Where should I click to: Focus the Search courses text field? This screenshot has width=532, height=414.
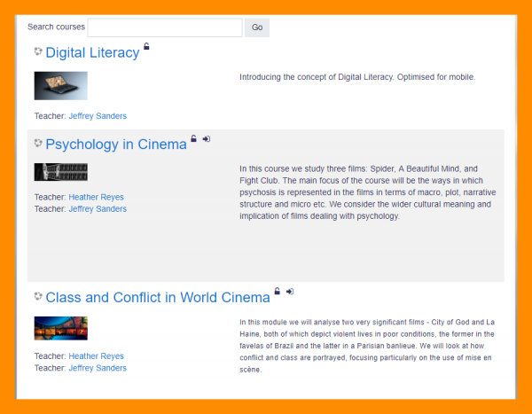(164, 27)
